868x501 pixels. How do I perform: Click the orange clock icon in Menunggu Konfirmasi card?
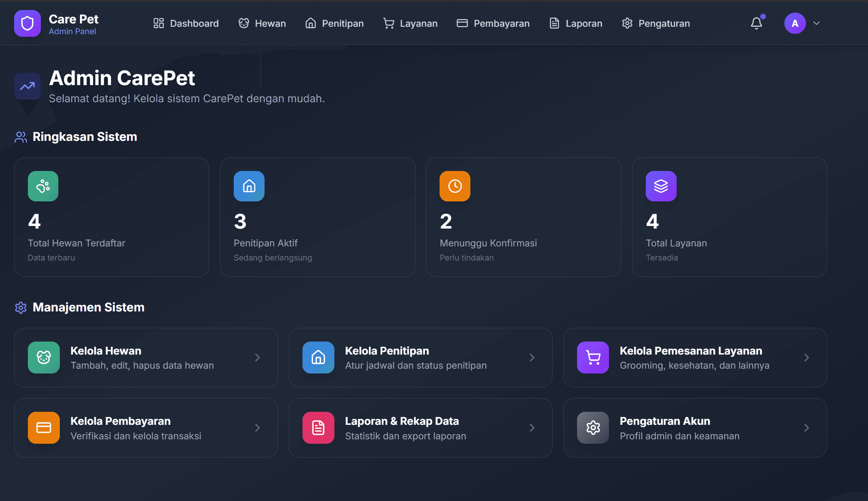pos(455,186)
